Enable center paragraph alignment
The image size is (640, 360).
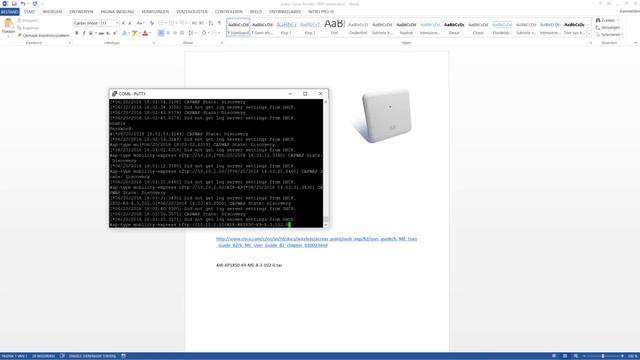click(x=168, y=33)
